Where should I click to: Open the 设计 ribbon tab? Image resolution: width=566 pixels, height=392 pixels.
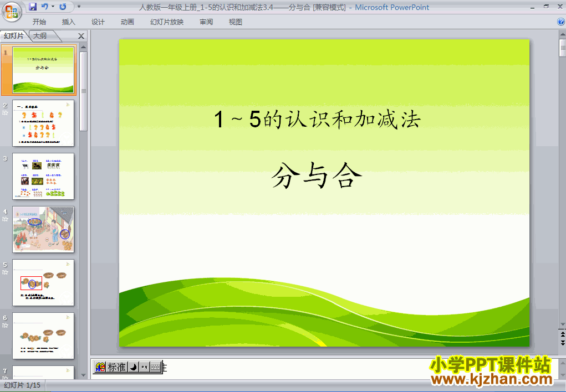coord(98,22)
